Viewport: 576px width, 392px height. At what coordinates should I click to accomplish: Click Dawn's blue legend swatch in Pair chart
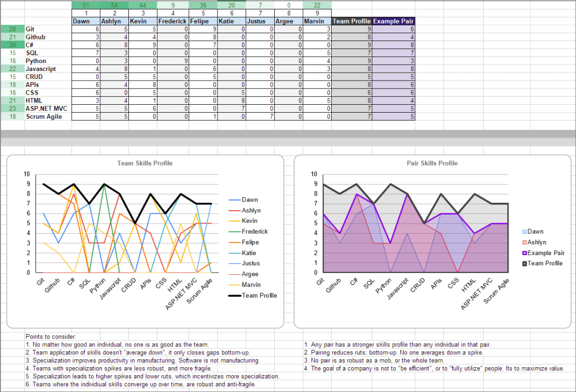525,231
